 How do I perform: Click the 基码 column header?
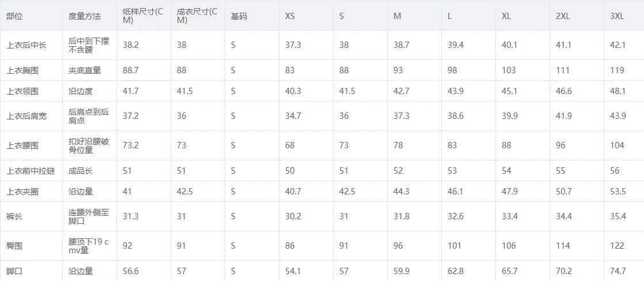pyautogui.click(x=239, y=16)
